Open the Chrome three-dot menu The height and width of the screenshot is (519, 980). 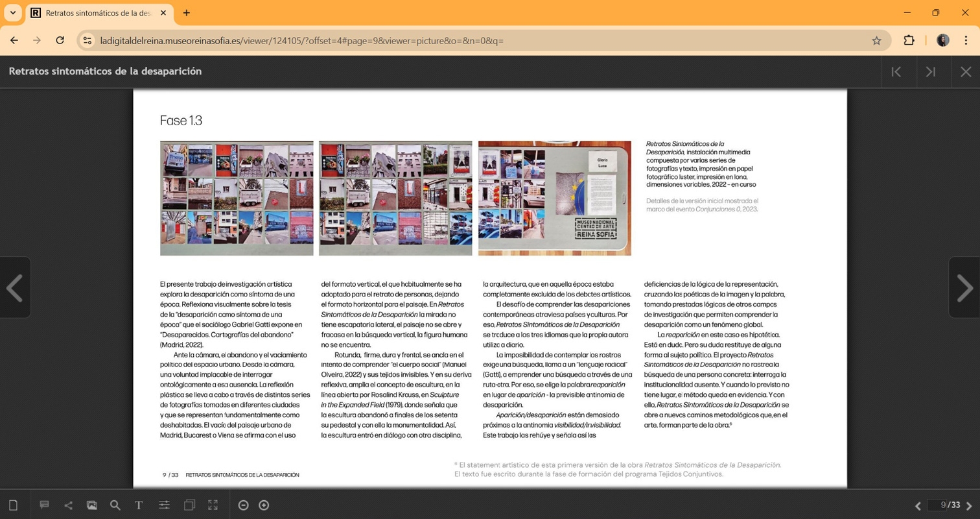coord(966,40)
